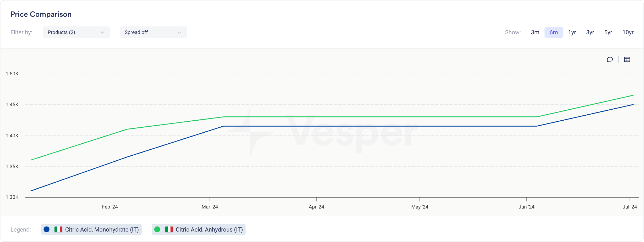Show the 1yr time range
Image resolution: width=644 pixels, height=242 pixels.
coord(572,32)
